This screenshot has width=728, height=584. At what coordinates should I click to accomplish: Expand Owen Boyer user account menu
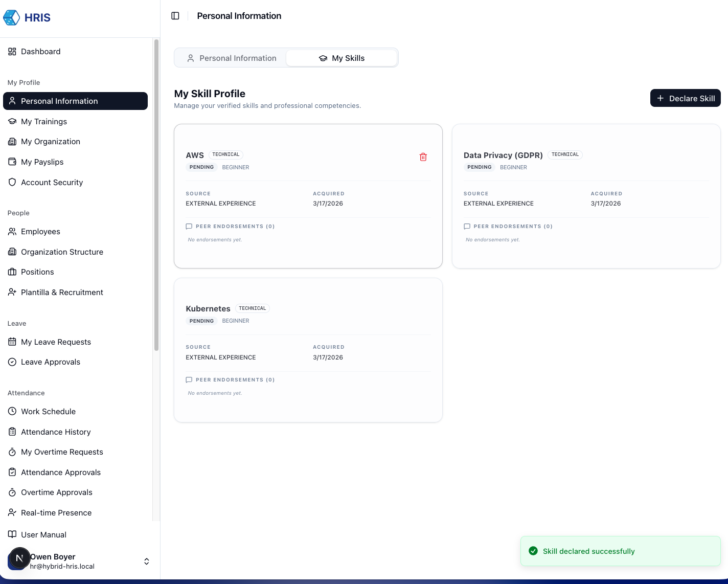(x=146, y=561)
